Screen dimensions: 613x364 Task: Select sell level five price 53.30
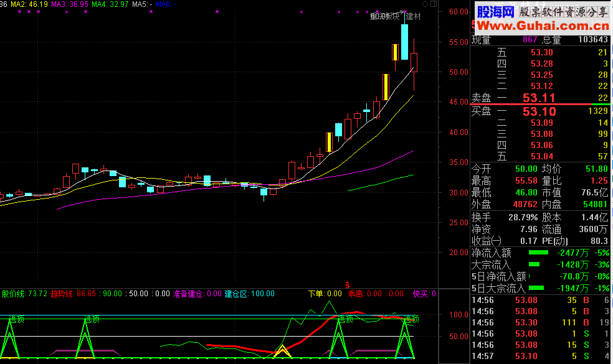pyautogui.click(x=542, y=52)
